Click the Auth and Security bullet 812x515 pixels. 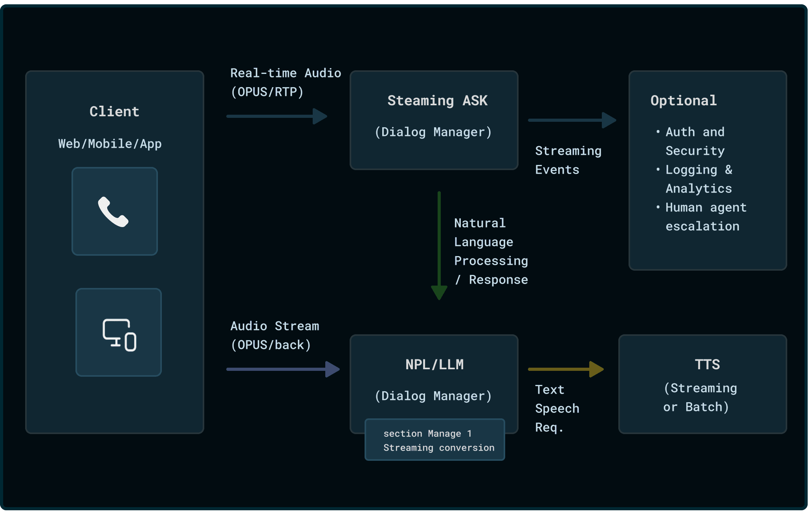[x=691, y=141]
